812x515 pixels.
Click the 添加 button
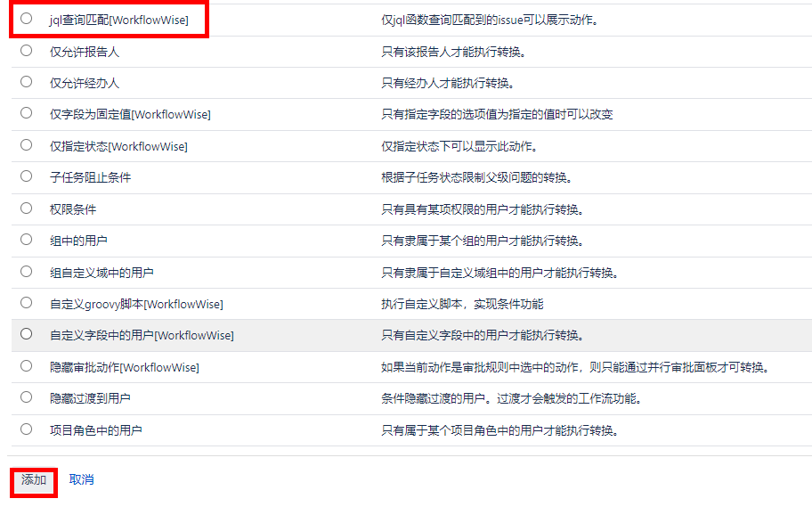coord(34,480)
